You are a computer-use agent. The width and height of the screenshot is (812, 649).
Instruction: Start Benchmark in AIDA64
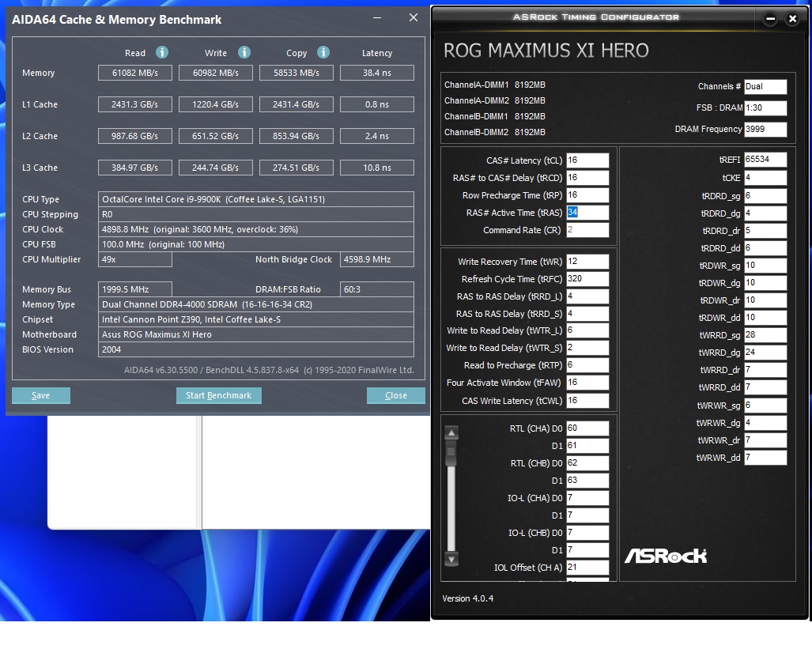coord(218,395)
